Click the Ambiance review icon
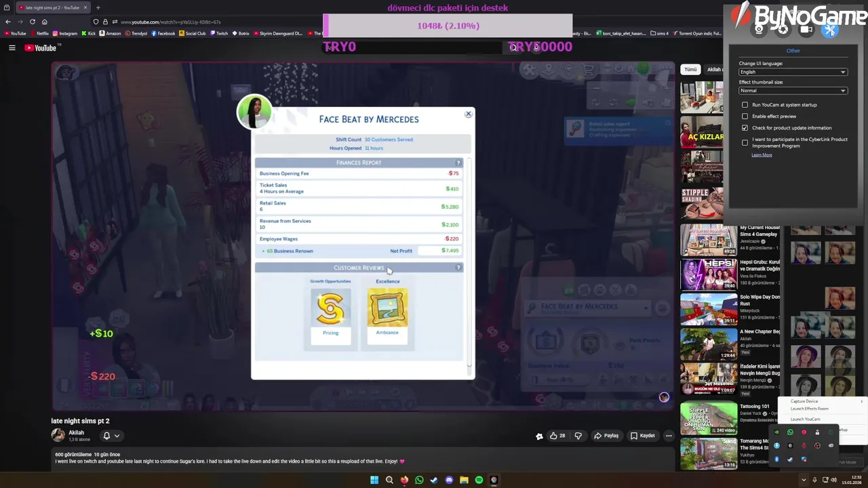 pos(387,308)
